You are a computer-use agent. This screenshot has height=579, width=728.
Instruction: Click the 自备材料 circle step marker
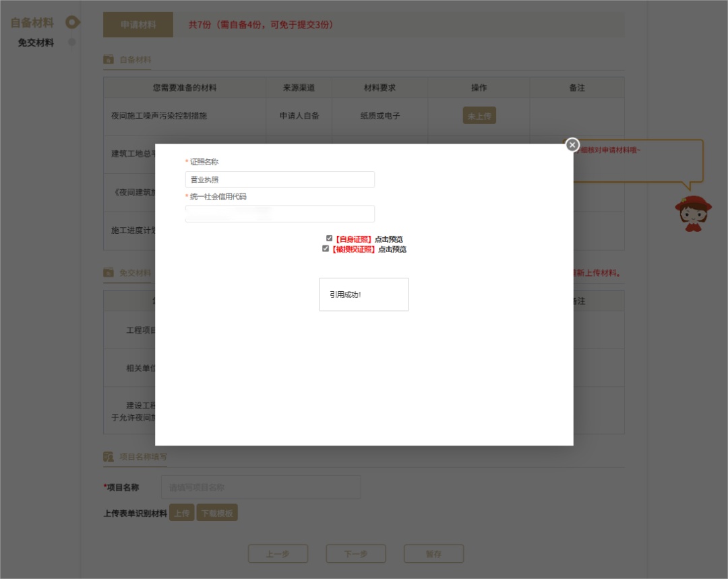click(x=72, y=22)
